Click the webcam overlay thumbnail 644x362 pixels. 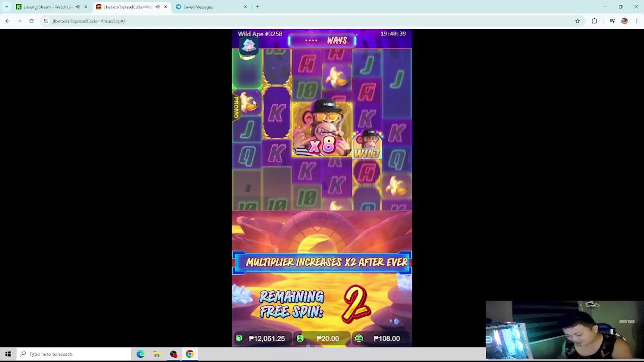click(x=565, y=330)
